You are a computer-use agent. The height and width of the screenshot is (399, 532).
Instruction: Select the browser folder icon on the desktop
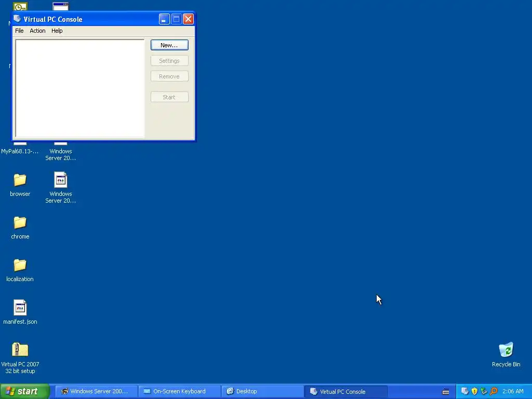20,180
